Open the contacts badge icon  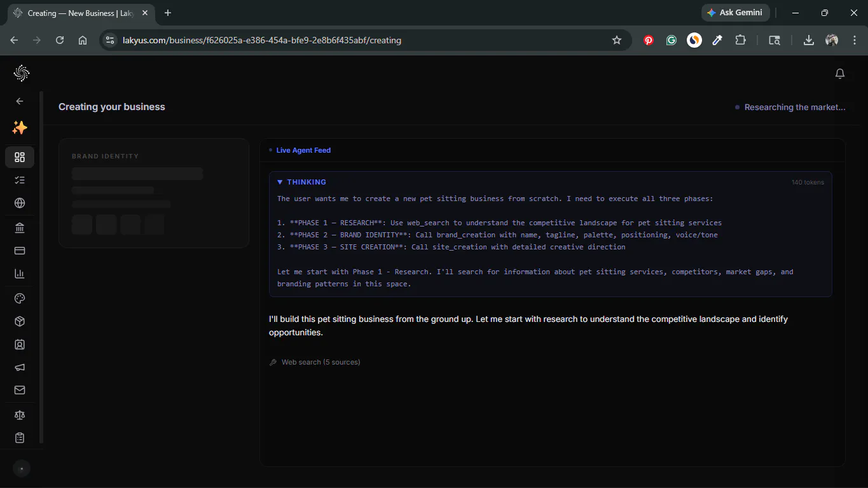[x=20, y=344]
